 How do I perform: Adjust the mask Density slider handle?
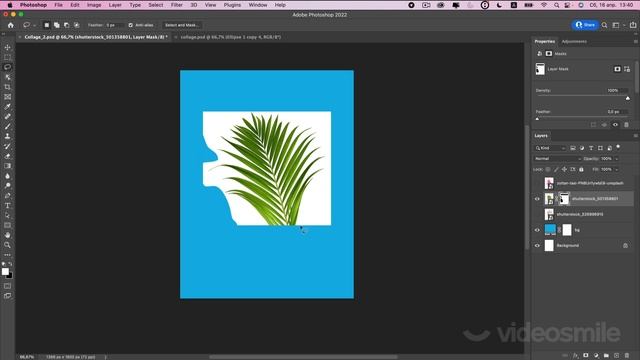click(x=628, y=98)
